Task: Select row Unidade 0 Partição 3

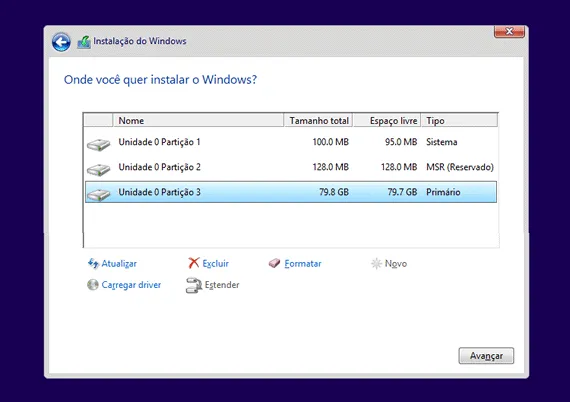Action: (291, 192)
